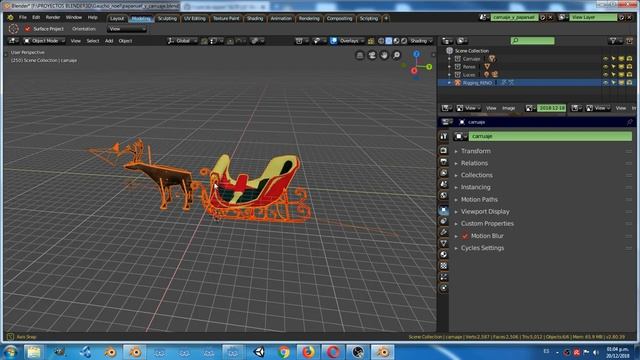Click the outliner search field
Screen dimensions: 640x360
click(x=533, y=40)
